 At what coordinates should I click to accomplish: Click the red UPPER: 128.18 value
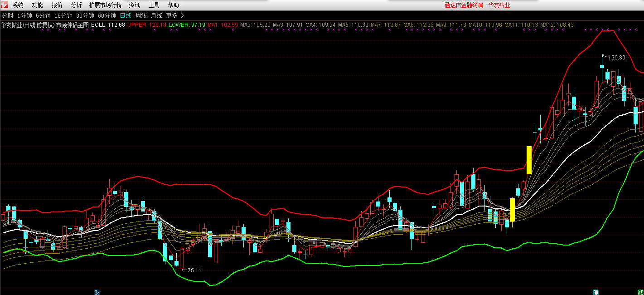click(x=147, y=25)
